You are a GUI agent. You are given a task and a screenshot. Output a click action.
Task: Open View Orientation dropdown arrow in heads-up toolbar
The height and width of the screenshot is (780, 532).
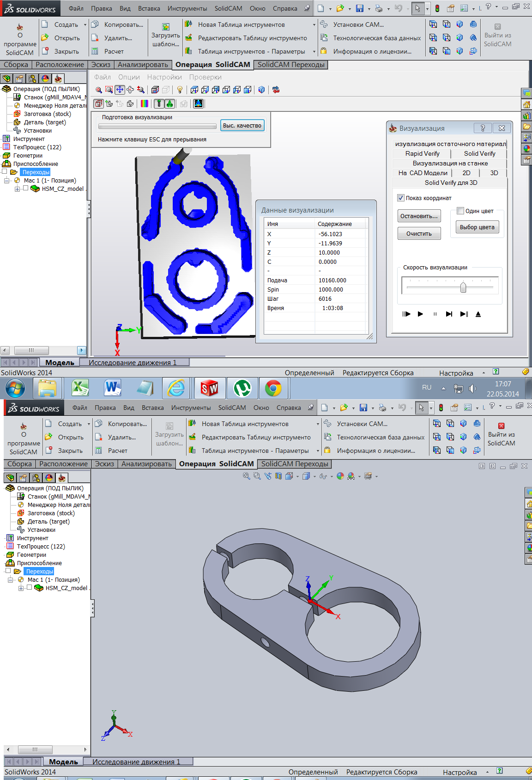(x=297, y=476)
